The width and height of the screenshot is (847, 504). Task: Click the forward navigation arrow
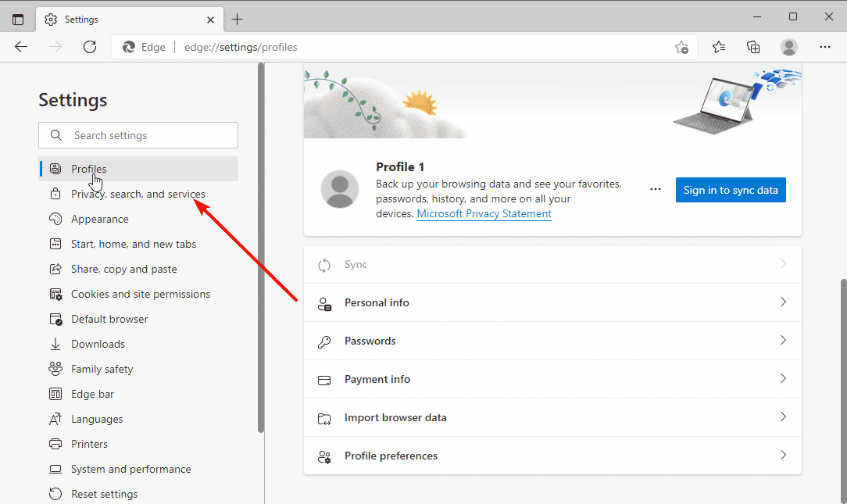pos(55,47)
